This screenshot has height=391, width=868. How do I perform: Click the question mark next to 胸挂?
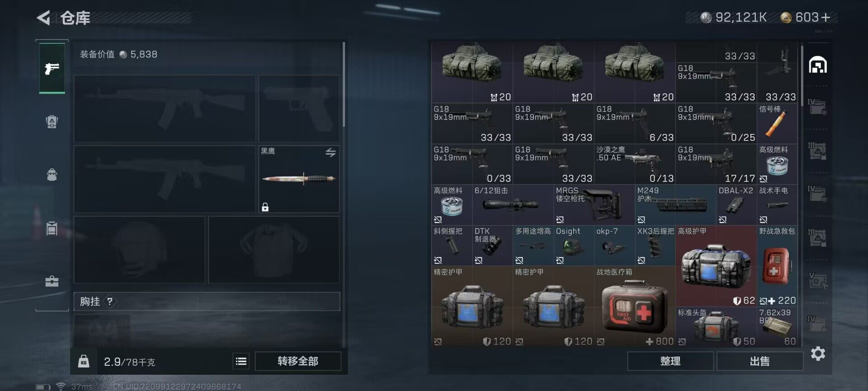tap(110, 301)
